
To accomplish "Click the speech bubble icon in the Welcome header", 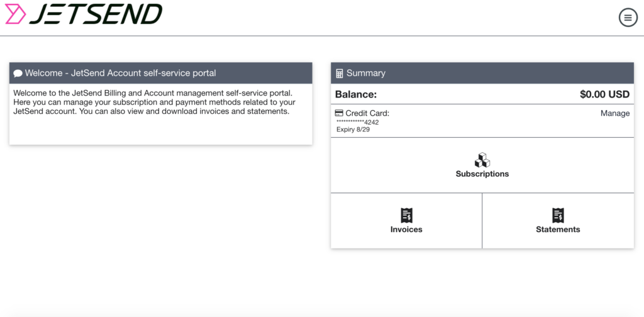I will pos(18,74).
